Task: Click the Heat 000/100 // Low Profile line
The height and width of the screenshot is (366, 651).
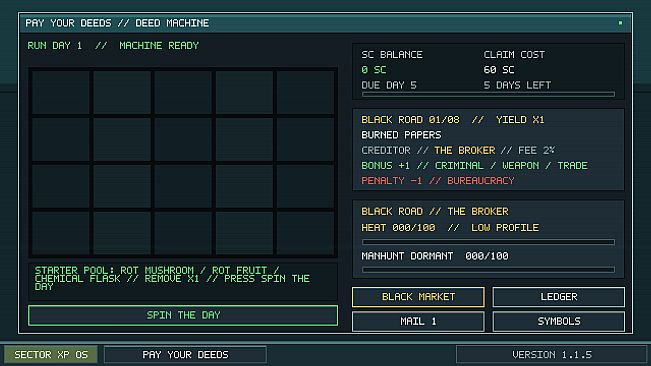Action: [450, 228]
